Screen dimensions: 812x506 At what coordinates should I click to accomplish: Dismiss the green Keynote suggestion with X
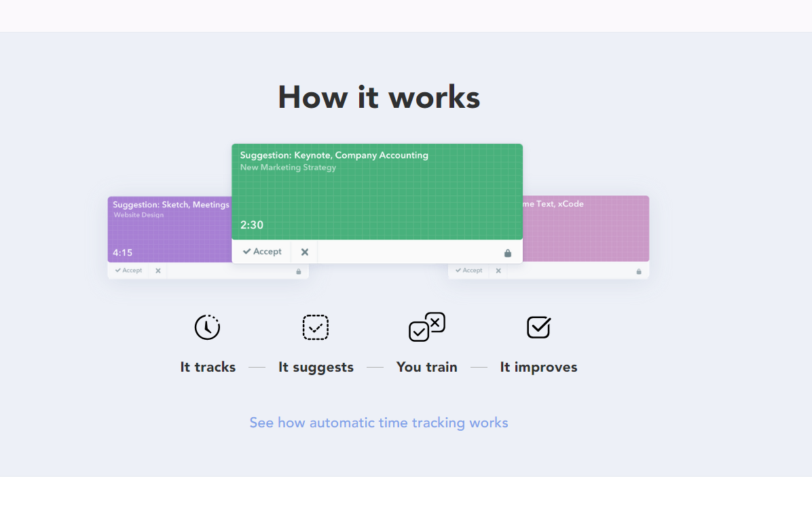[x=305, y=252]
